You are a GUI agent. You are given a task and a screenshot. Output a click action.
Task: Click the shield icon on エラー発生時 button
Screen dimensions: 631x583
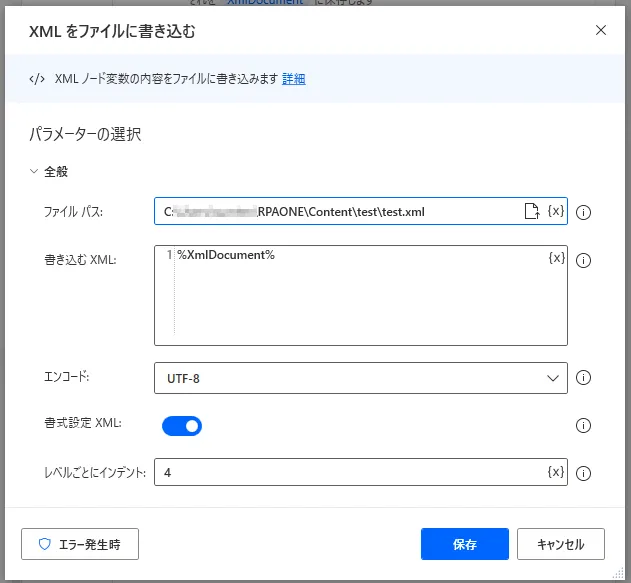45,544
